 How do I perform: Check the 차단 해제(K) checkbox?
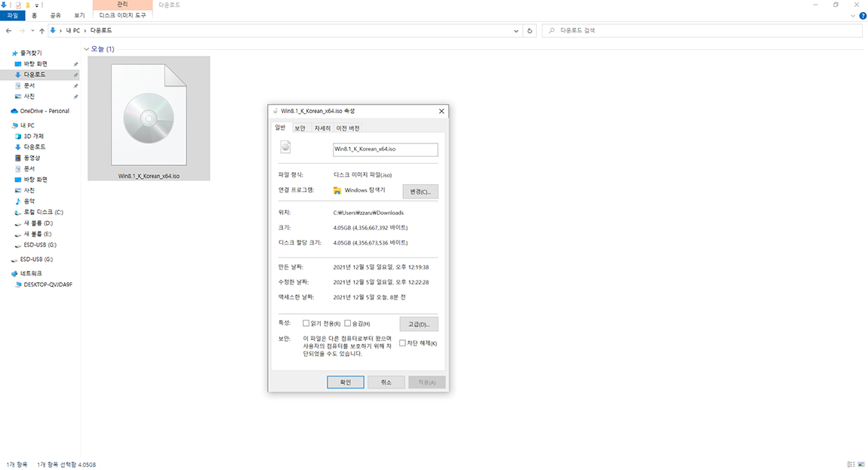[402, 343]
